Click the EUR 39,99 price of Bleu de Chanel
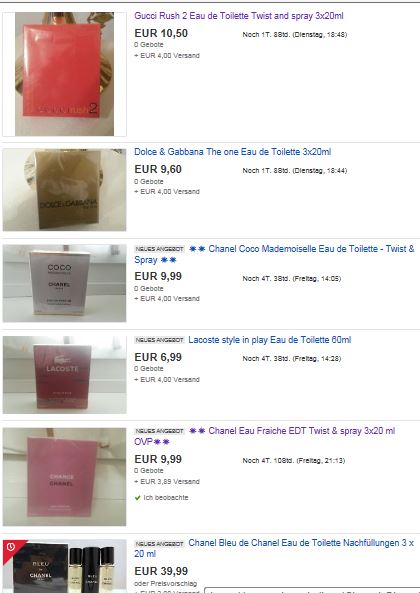This screenshot has height=593, width=420. (x=161, y=571)
